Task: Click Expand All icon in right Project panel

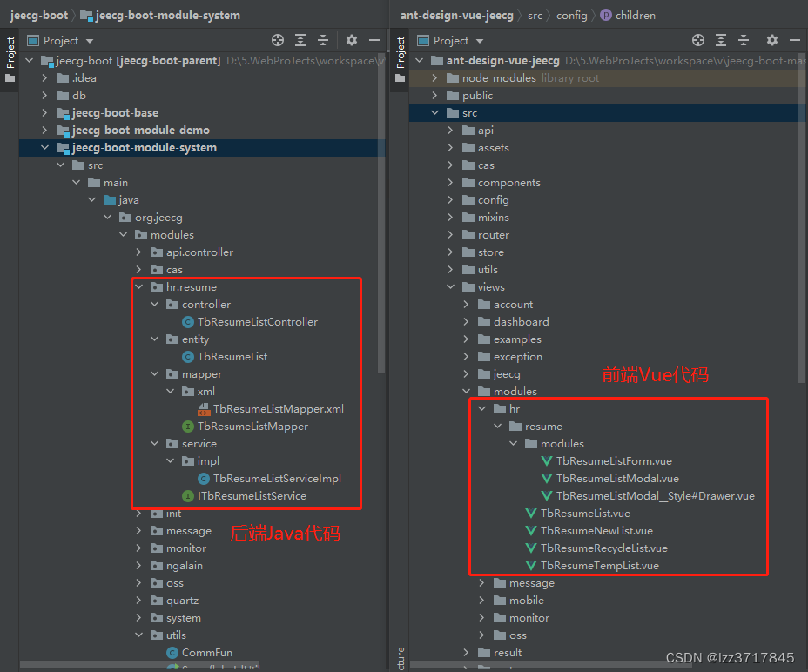Action: (x=721, y=40)
